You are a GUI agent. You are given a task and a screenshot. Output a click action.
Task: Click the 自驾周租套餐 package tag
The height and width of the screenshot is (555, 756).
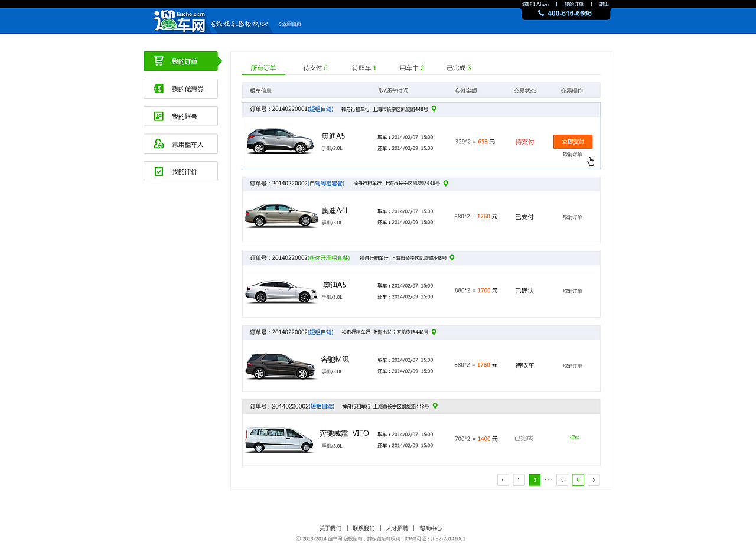coord(326,184)
